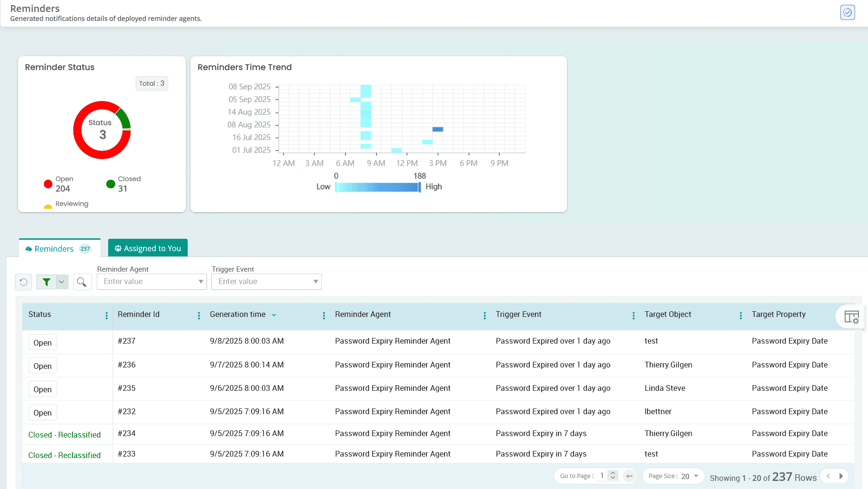Click the checkmark icon in the page header
Image resolution: width=868 pixels, height=489 pixels.
point(847,12)
